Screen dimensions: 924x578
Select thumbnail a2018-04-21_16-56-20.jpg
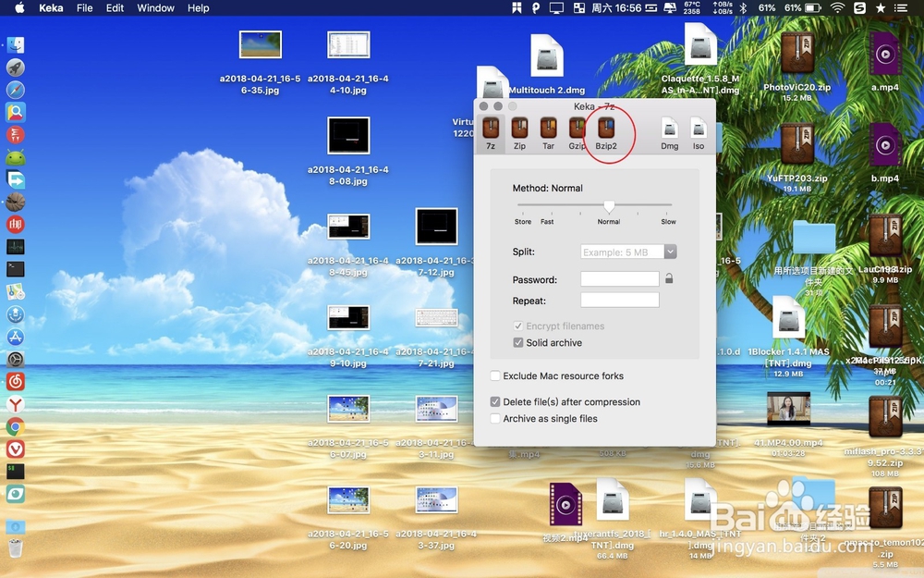(x=348, y=500)
